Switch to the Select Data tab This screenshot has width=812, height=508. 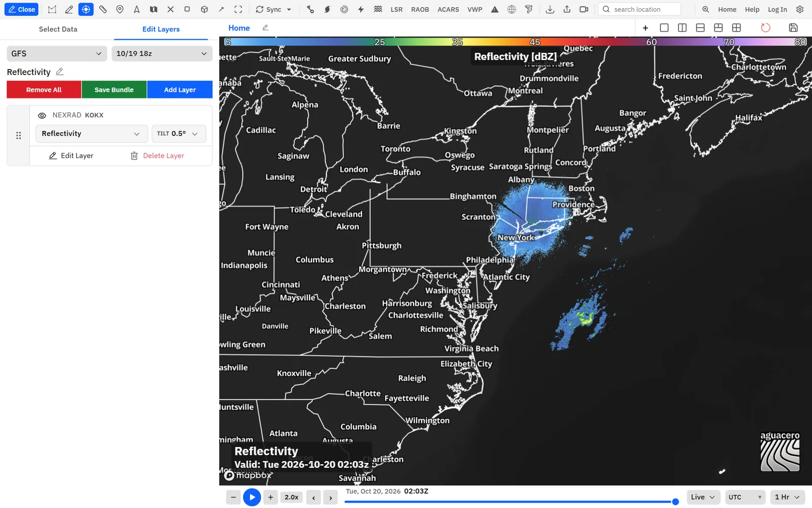click(58, 29)
